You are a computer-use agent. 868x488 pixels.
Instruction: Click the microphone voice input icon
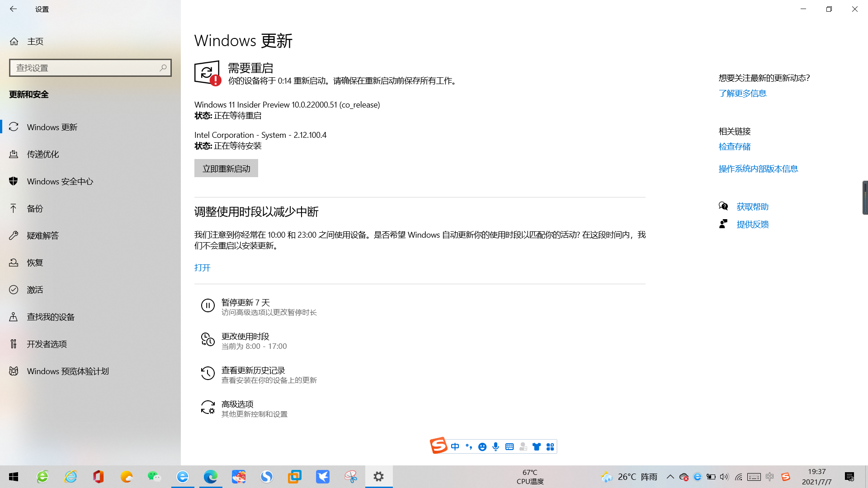(496, 447)
